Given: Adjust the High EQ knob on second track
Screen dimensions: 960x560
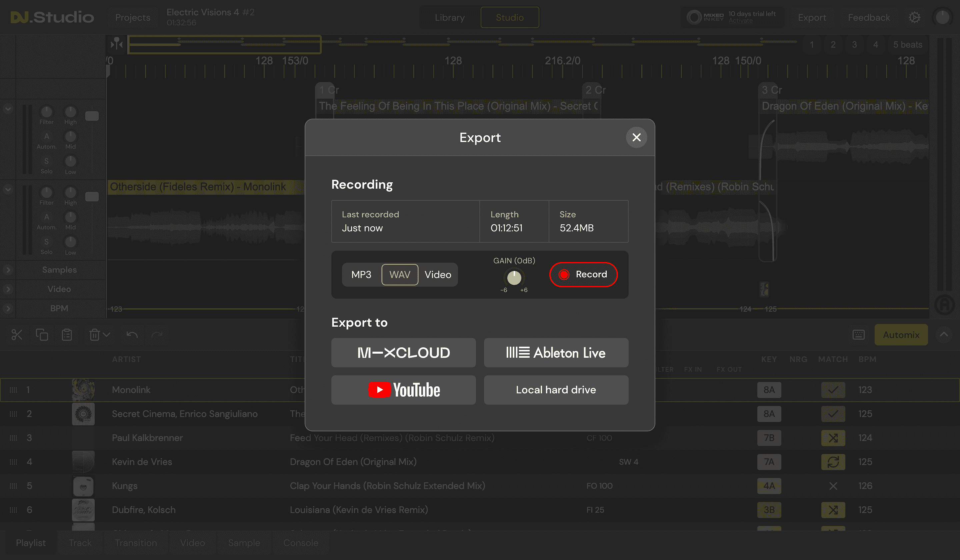Looking at the screenshot, I should click(x=70, y=192).
